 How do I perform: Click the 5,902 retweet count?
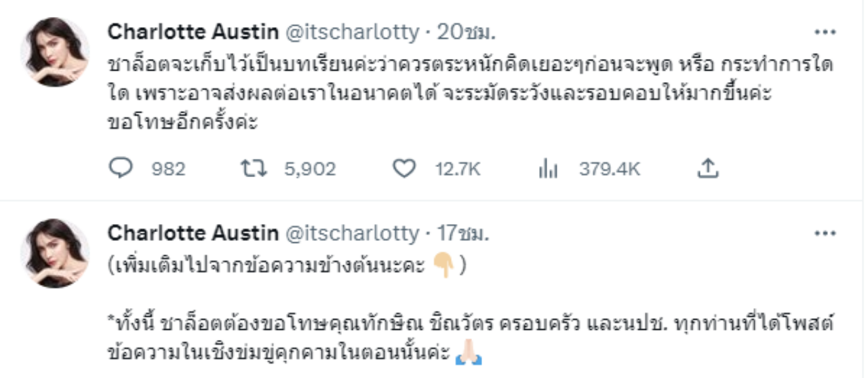click(310, 169)
